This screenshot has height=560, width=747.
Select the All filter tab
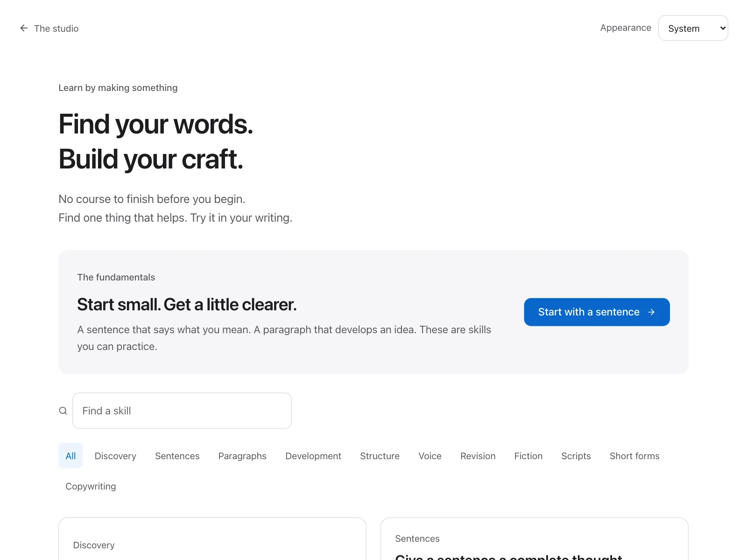pyautogui.click(x=70, y=456)
